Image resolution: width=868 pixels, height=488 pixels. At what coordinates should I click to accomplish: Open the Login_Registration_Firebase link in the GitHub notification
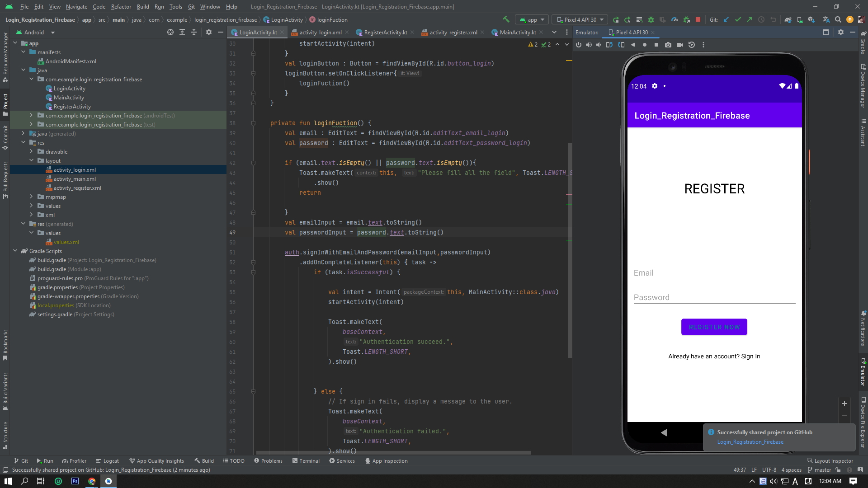coord(750,442)
